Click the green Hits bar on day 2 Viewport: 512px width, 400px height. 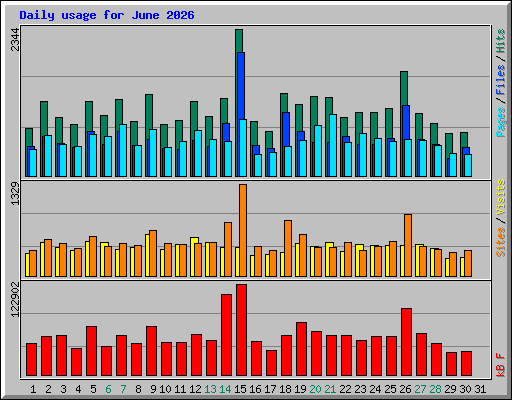point(44,118)
